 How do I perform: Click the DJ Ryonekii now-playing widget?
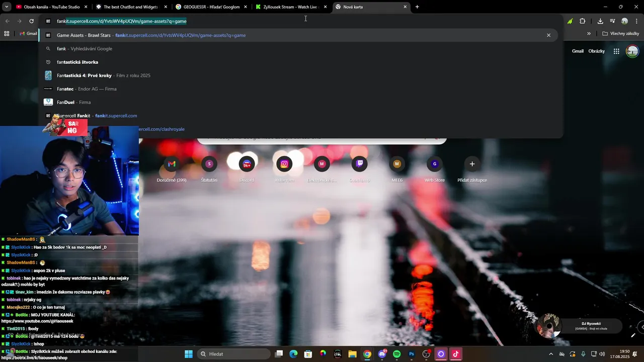click(579, 326)
